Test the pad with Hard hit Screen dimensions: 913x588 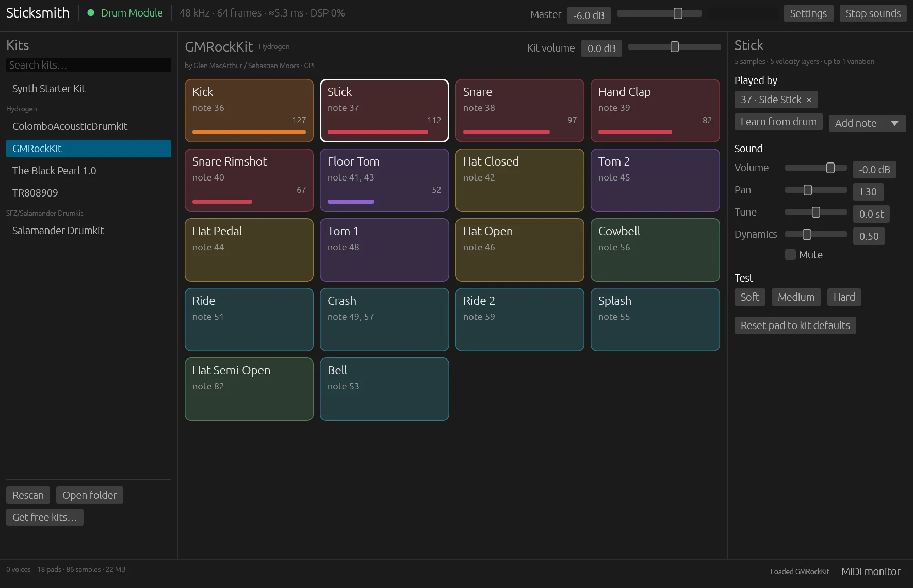tap(844, 297)
